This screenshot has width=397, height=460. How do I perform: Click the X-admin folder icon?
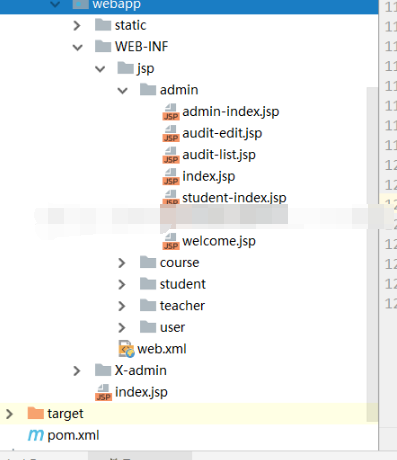click(103, 370)
